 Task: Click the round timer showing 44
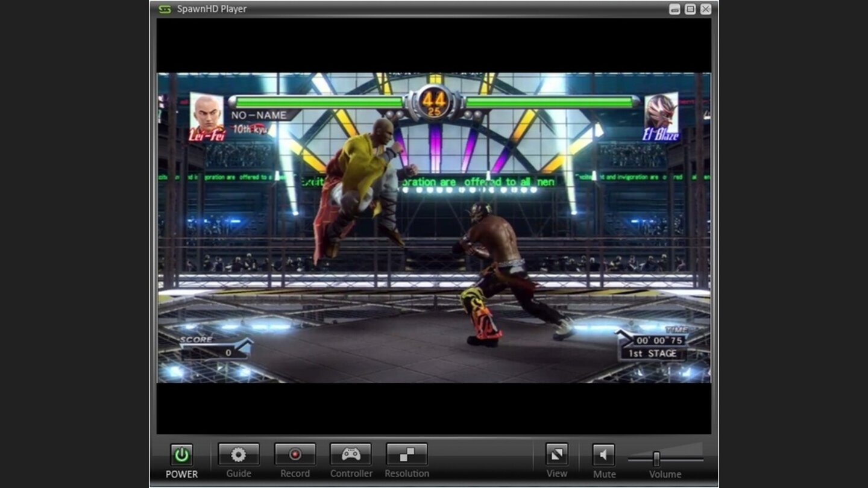click(x=434, y=101)
